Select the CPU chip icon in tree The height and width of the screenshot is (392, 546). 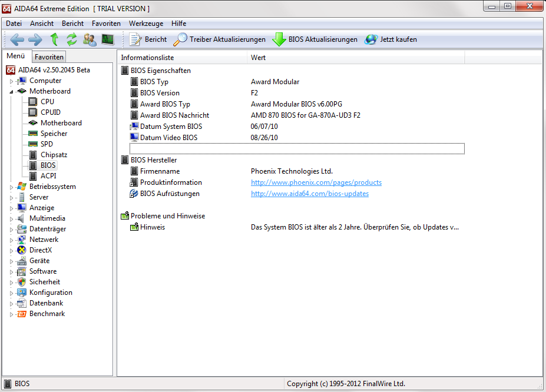coord(33,102)
